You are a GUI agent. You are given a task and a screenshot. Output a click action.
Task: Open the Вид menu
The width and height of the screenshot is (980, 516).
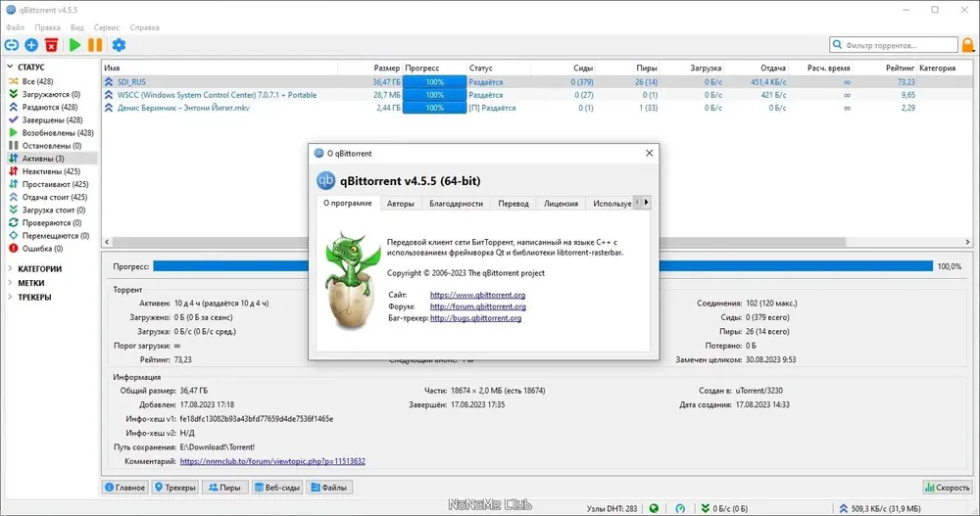point(76,27)
